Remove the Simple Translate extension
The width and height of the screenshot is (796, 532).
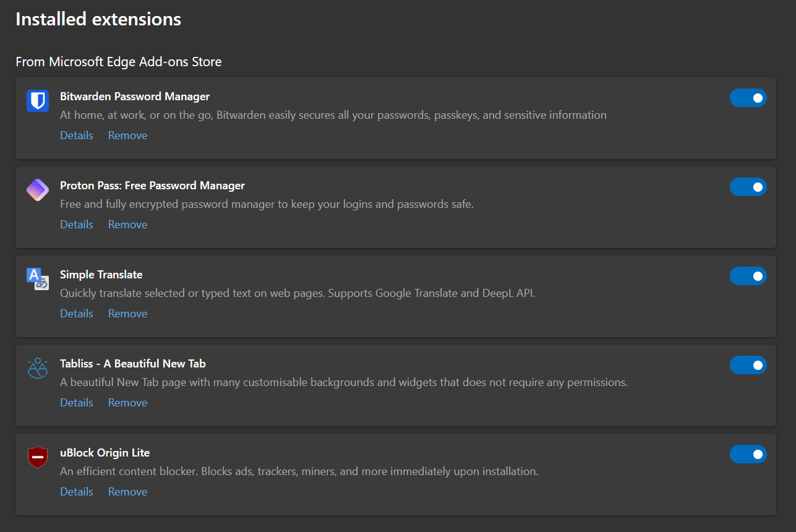(128, 314)
